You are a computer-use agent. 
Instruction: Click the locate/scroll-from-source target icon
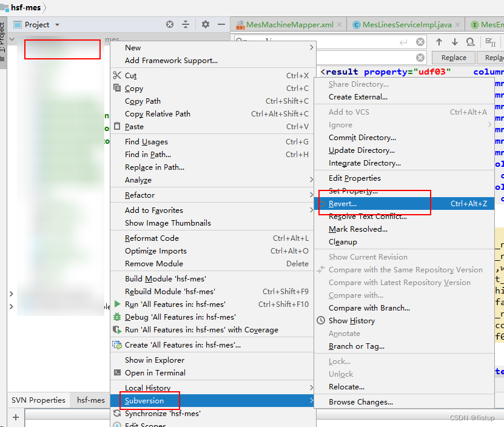[x=170, y=24]
